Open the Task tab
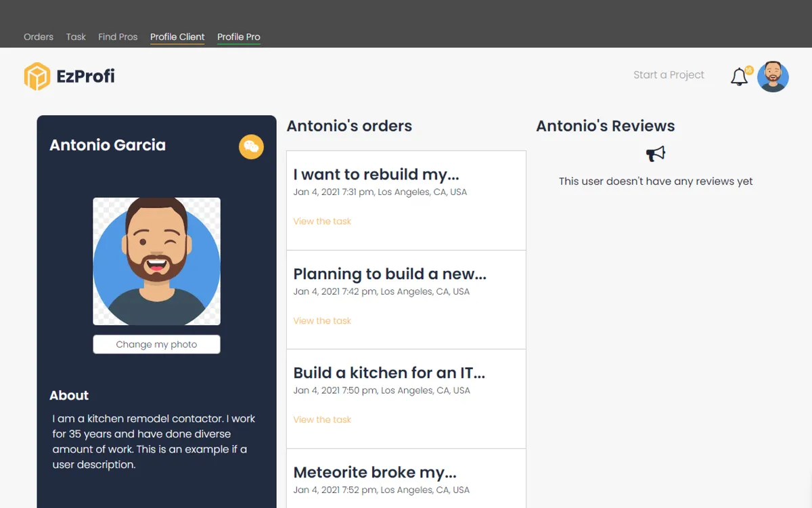812x508 pixels. (76, 37)
